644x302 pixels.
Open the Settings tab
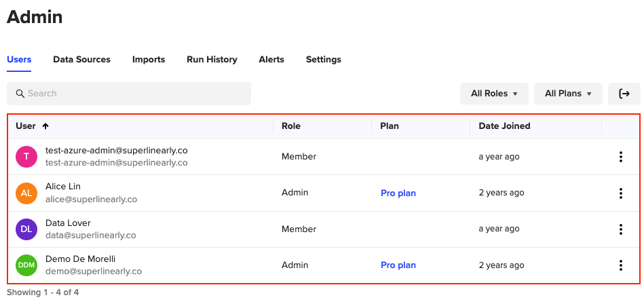[323, 60]
